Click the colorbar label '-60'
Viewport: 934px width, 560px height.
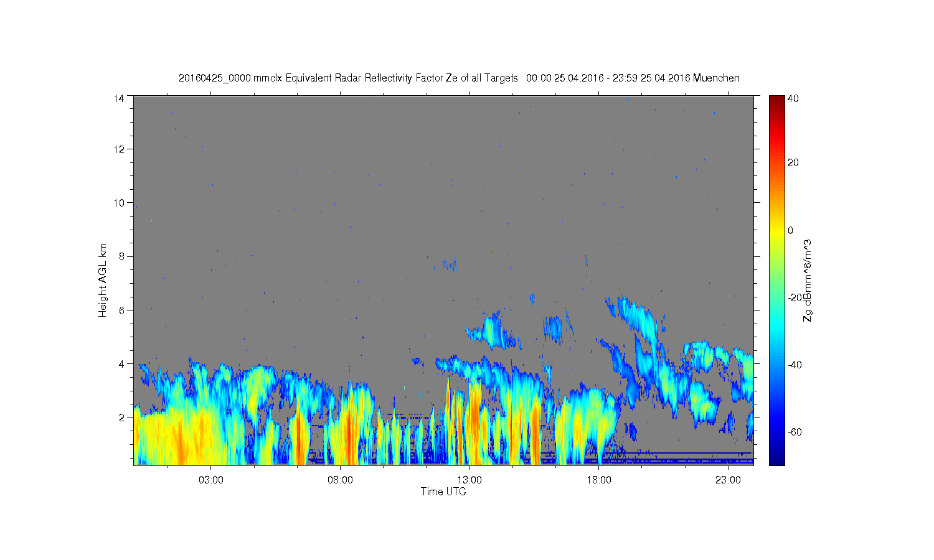pyautogui.click(x=795, y=432)
